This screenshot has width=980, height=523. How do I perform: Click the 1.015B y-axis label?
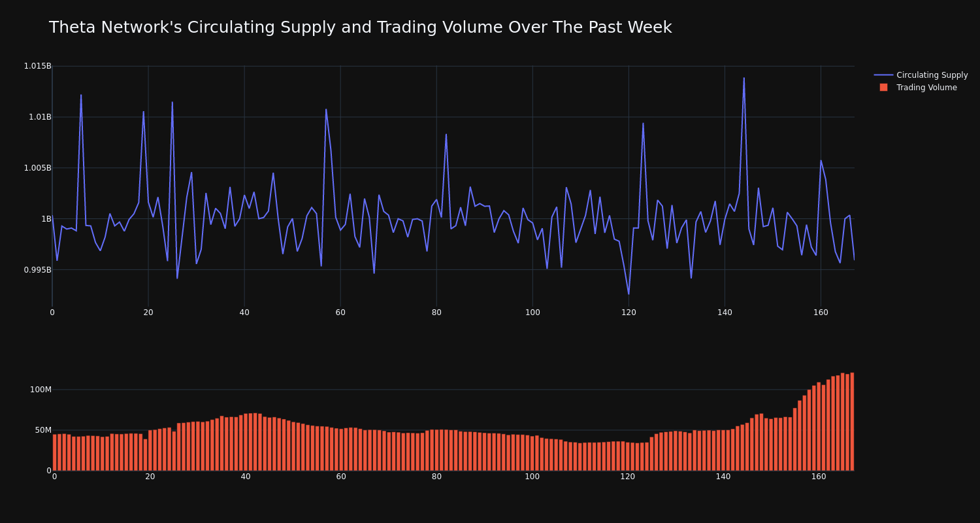click(x=37, y=66)
